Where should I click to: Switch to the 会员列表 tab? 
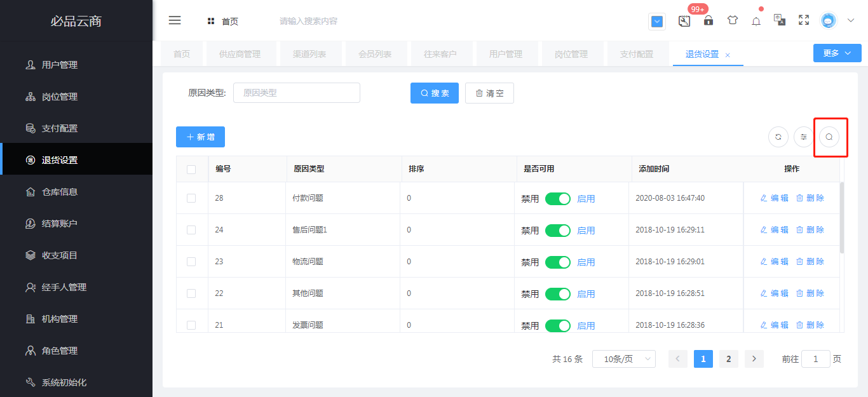coord(375,55)
